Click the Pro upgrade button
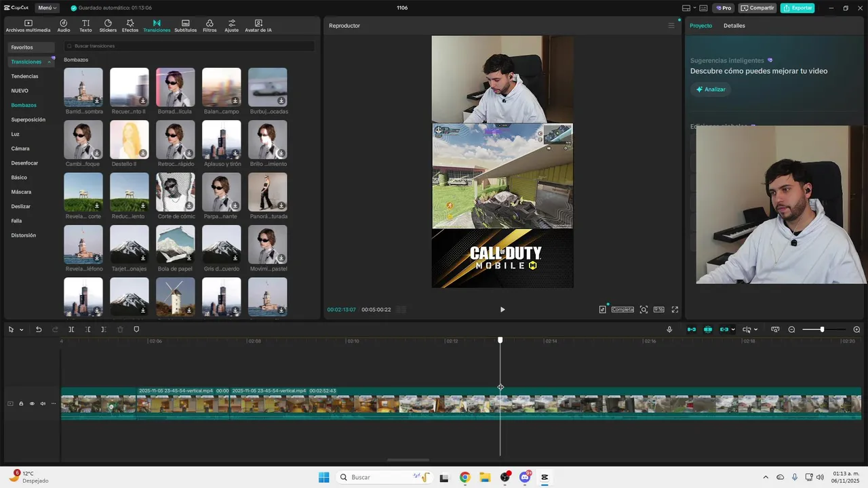 (723, 8)
